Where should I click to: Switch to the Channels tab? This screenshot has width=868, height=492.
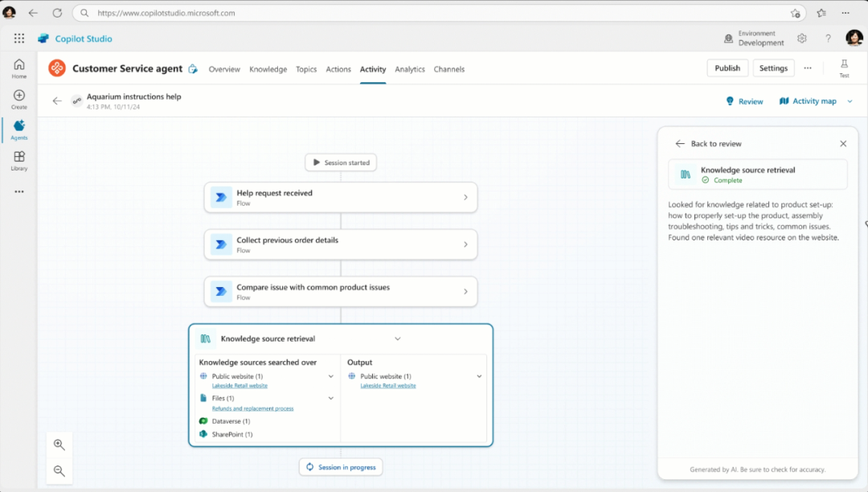tap(449, 69)
